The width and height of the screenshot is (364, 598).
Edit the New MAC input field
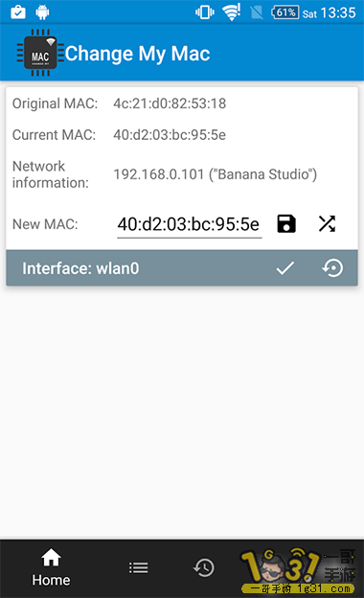point(189,224)
